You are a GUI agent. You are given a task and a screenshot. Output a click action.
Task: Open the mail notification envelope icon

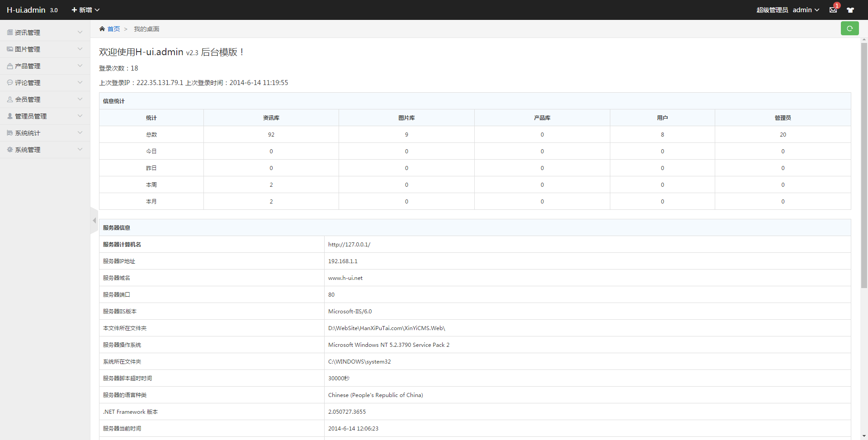(833, 10)
